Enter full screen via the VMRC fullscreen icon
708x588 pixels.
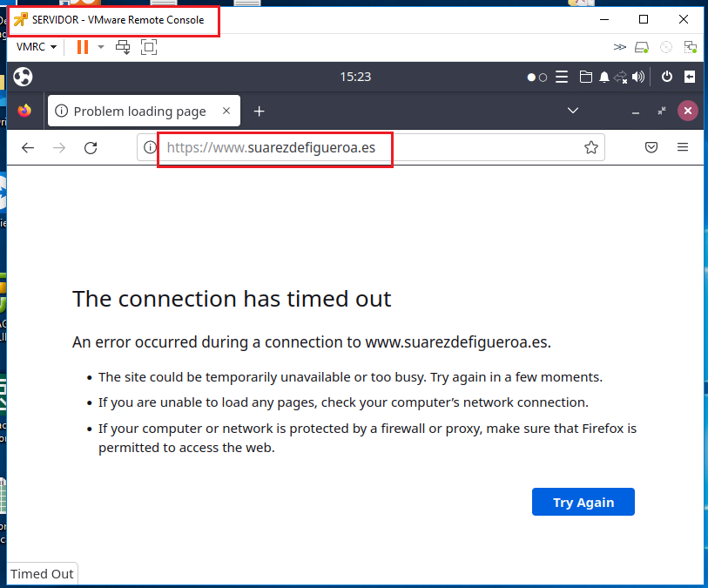pos(148,46)
